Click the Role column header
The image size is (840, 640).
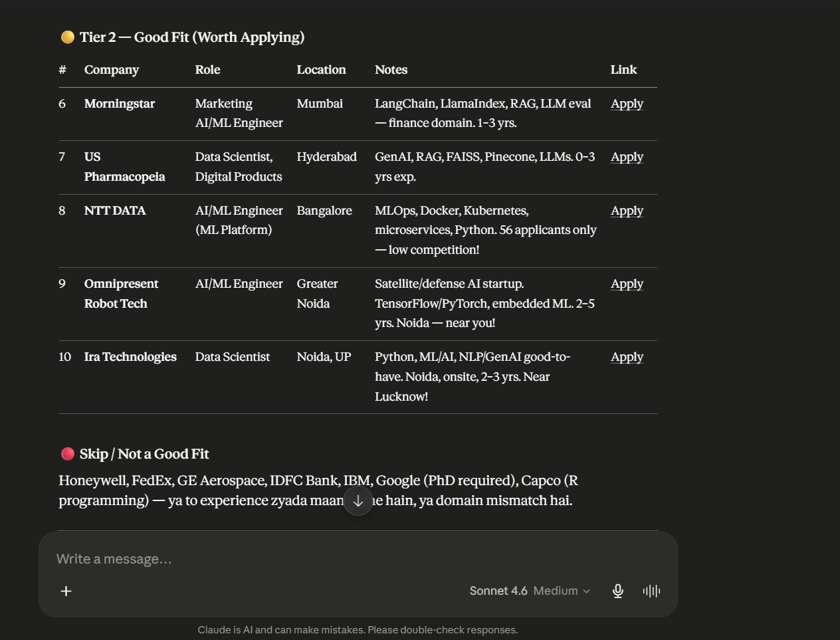point(207,70)
